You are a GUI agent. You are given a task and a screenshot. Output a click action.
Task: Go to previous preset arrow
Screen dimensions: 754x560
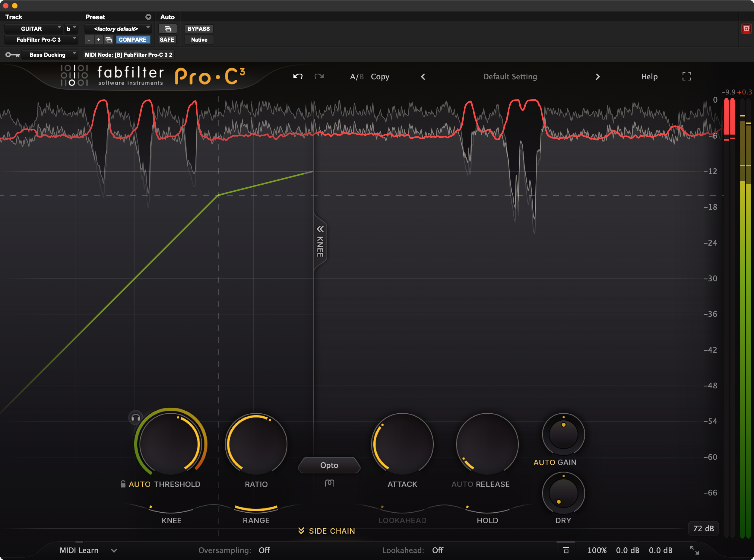[x=423, y=77]
